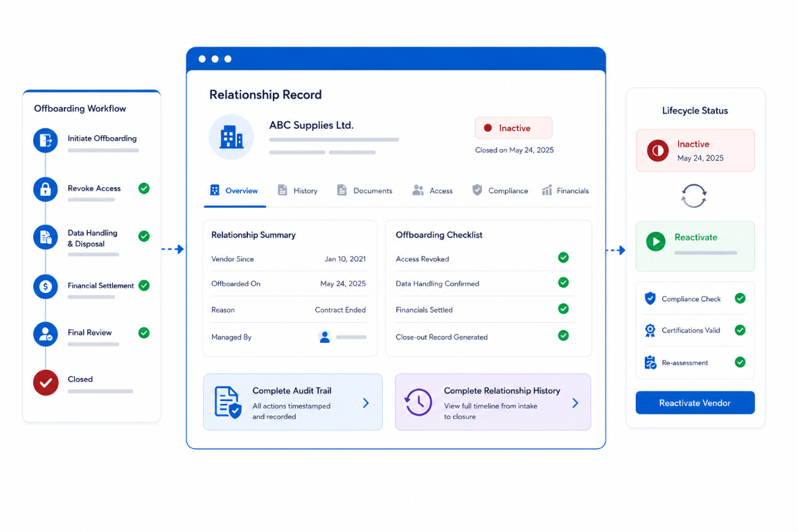Expand Complete Relationship History via chevron
This screenshot has height=532, width=798.
point(575,403)
